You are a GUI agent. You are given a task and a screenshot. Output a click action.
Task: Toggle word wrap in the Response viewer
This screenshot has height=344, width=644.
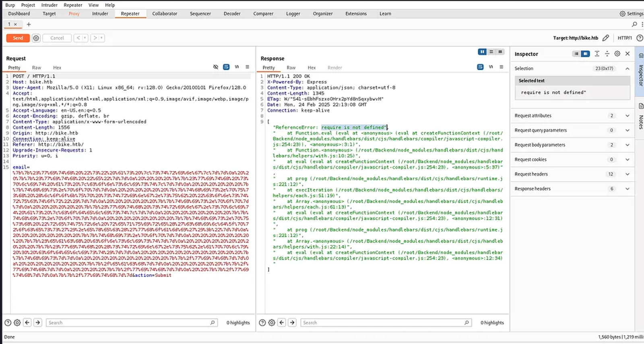point(480,67)
